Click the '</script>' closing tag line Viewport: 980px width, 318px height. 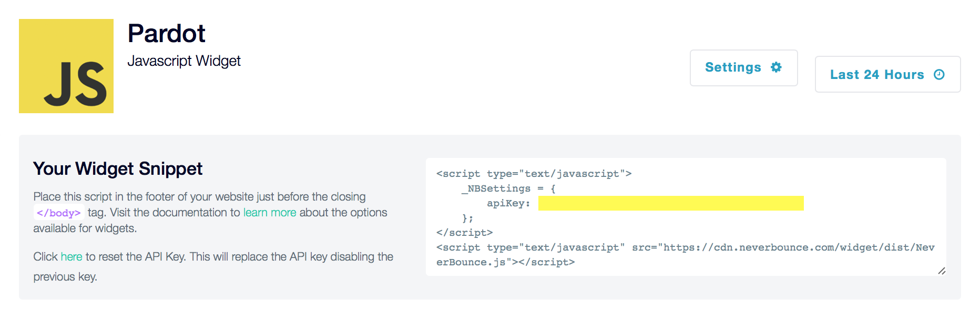click(x=465, y=233)
